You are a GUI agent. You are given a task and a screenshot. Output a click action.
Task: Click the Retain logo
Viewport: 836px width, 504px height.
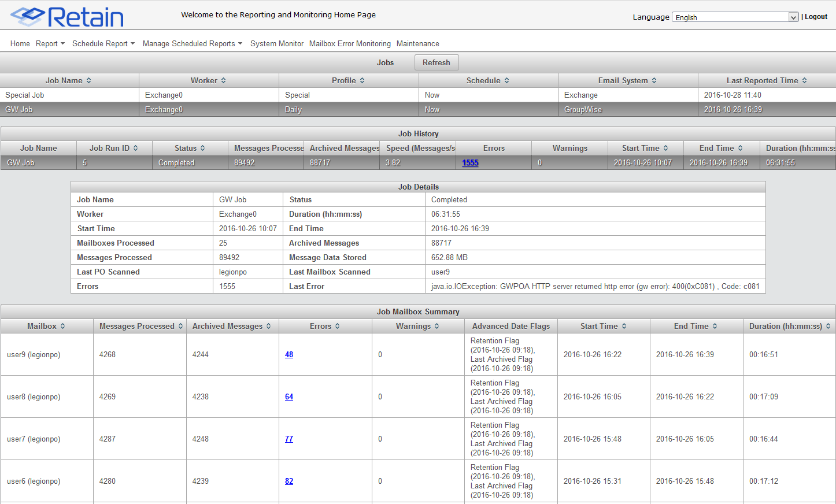pos(67,17)
